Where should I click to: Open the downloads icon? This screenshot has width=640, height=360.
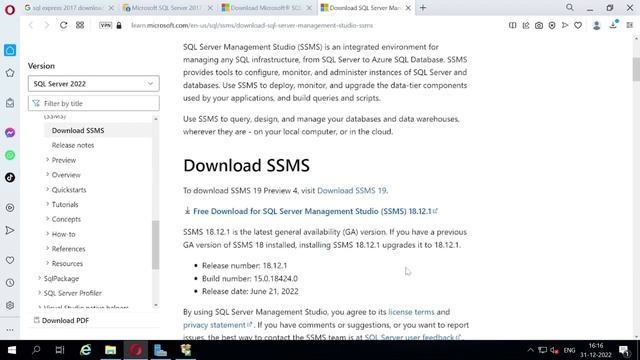613,25
